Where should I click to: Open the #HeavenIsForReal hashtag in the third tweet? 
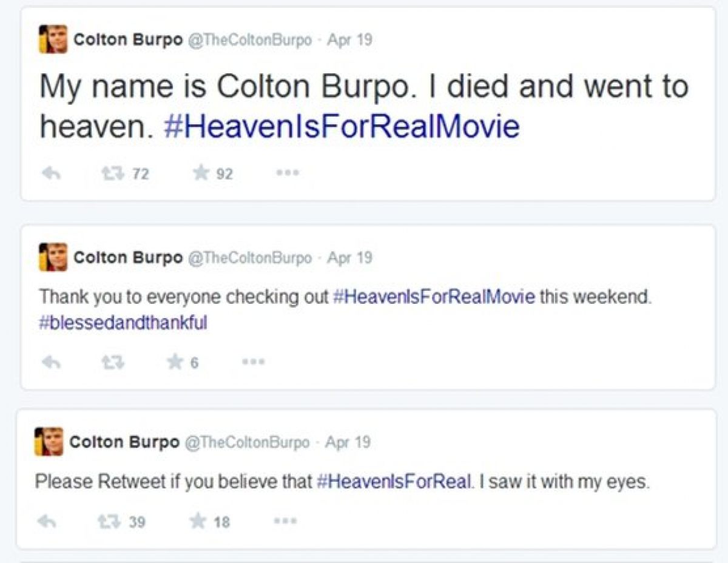(394, 482)
